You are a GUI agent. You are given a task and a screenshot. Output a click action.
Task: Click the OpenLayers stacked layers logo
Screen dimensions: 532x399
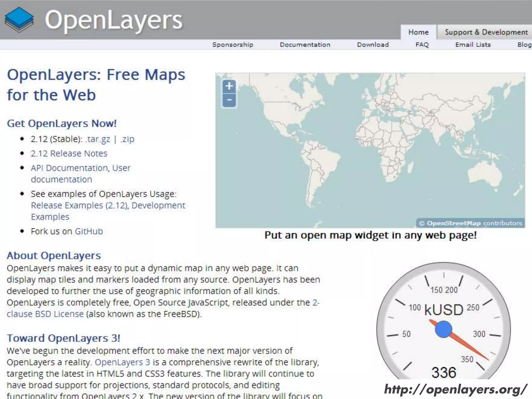(x=19, y=20)
